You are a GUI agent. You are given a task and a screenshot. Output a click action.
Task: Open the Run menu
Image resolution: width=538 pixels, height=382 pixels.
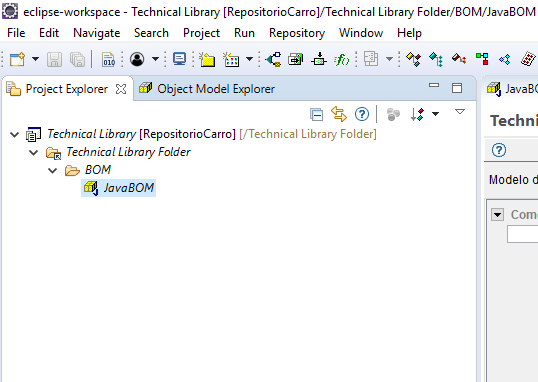(x=244, y=33)
